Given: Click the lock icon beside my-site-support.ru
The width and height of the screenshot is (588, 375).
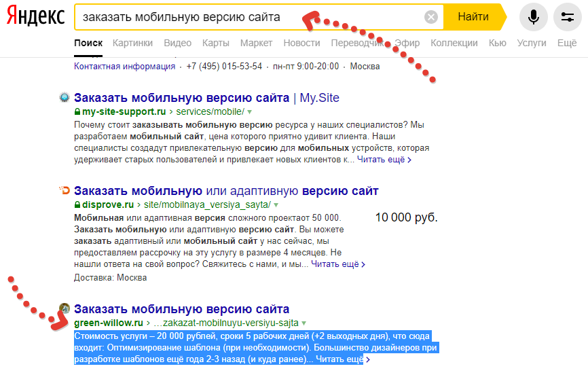Looking at the screenshot, I should pos(77,111).
